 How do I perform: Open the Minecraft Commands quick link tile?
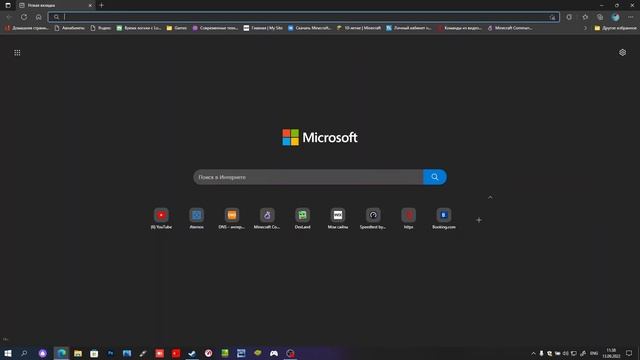[267, 215]
